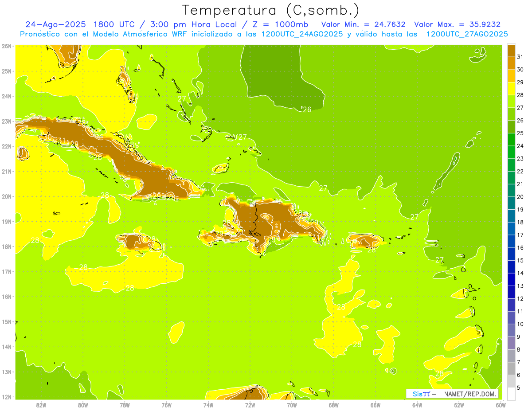Click the 18N latitude axis label
The width and height of the screenshot is (532, 411).
coord(7,247)
